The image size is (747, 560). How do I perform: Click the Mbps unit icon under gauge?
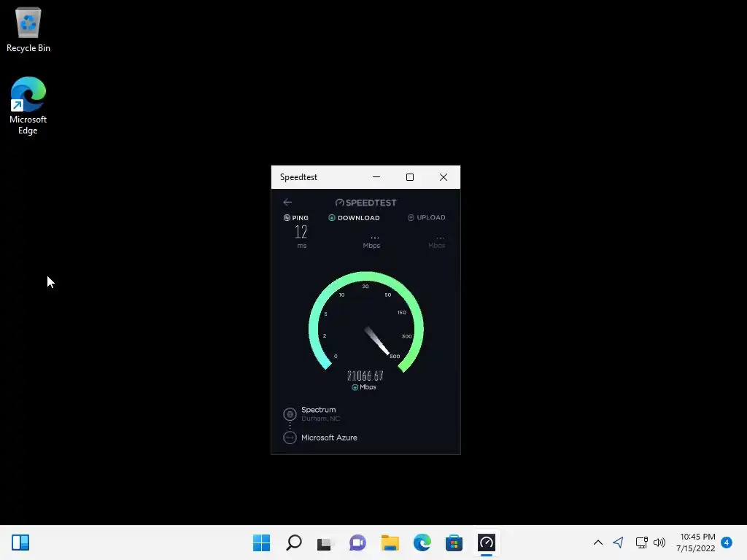click(355, 388)
